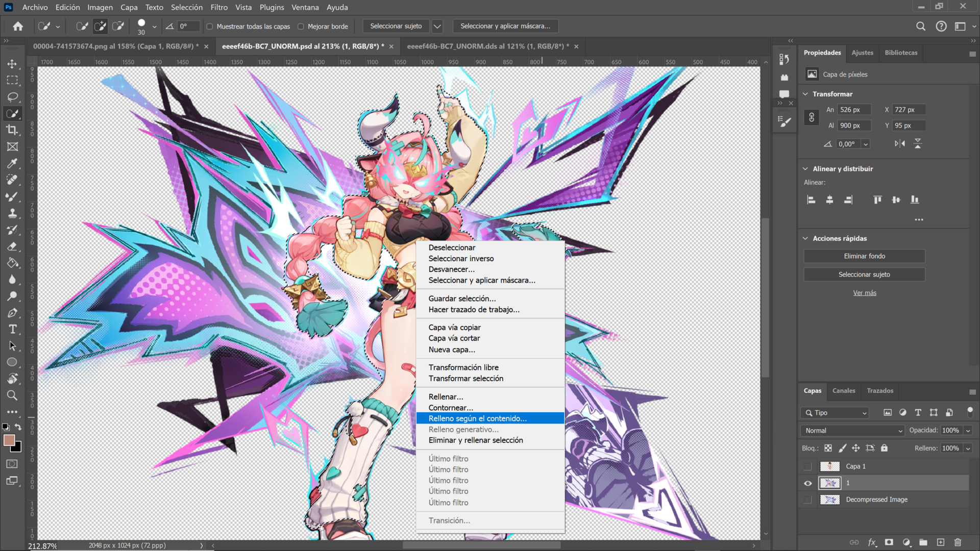Toggle lock transparent pixels
This screenshot has width=980, height=551.
click(x=828, y=448)
